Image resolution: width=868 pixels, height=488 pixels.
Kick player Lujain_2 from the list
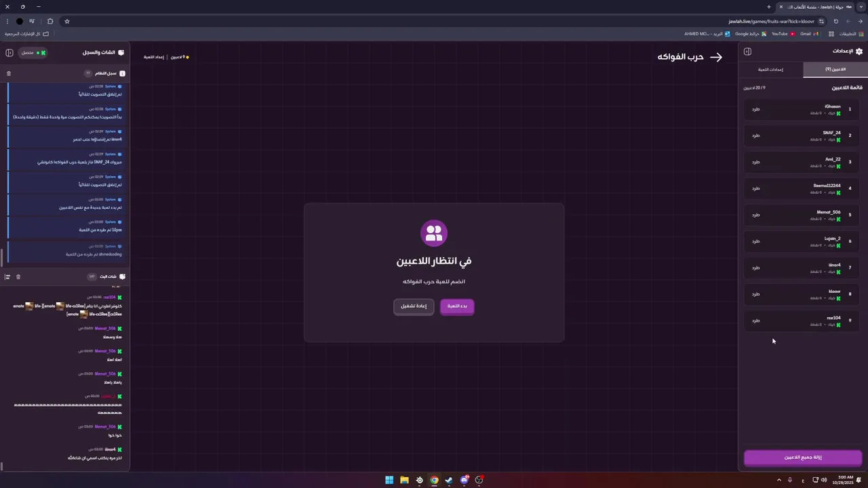(x=755, y=241)
